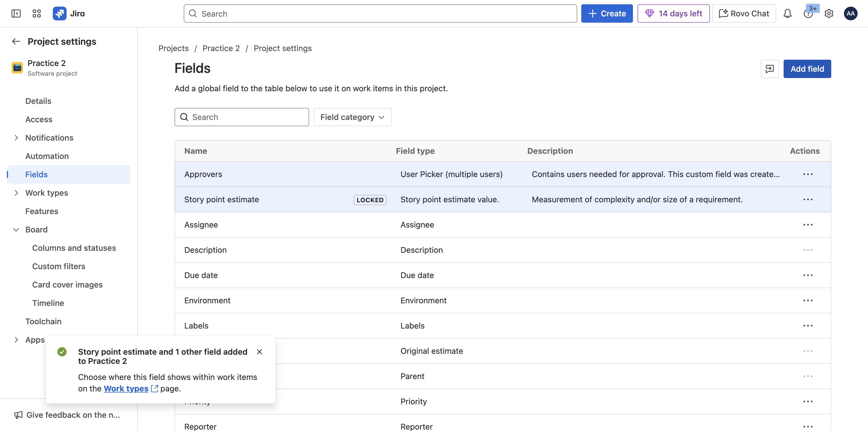Open the Field category dropdown
This screenshot has width=868, height=431.
click(352, 117)
